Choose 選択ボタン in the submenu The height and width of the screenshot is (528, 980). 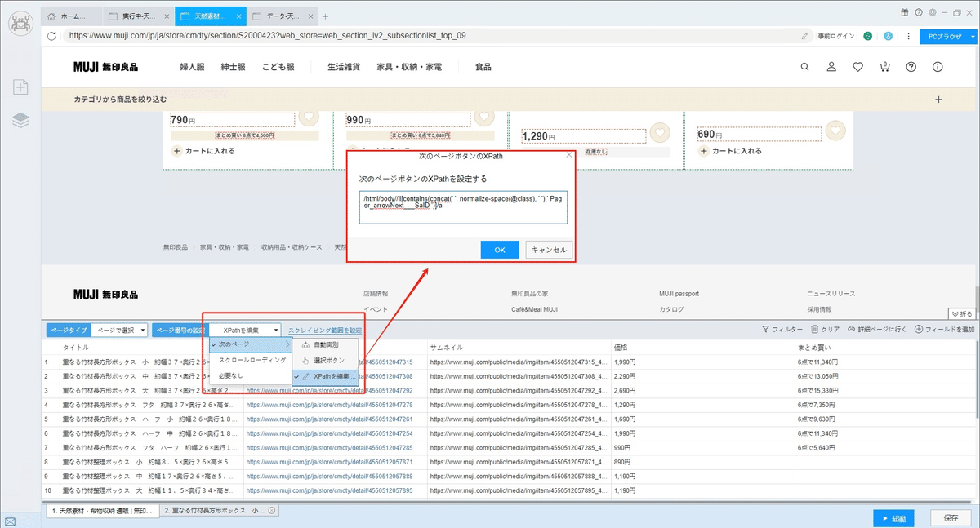(x=325, y=360)
